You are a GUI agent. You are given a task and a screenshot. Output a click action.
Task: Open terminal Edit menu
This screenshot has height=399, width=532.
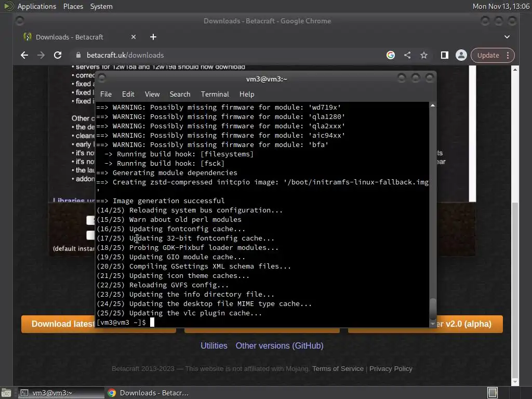click(128, 95)
